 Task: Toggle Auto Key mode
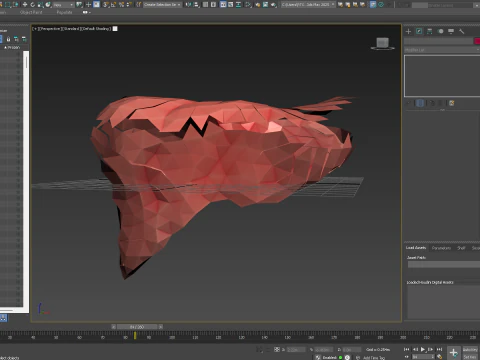(x=470, y=349)
